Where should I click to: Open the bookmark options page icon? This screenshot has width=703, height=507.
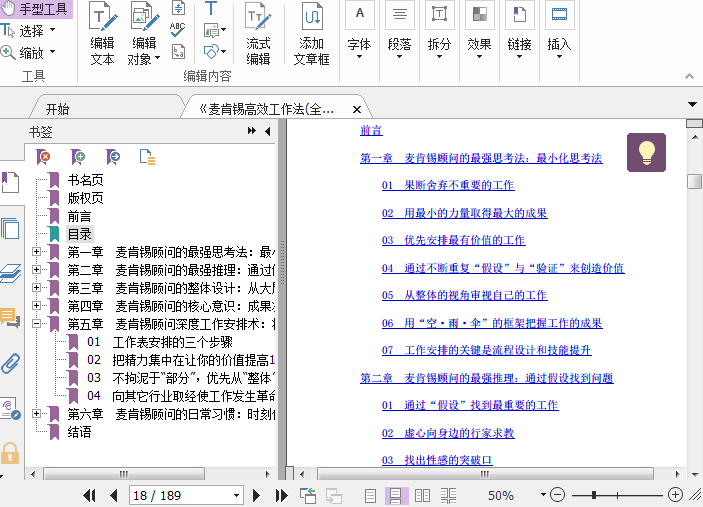pyautogui.click(x=147, y=157)
